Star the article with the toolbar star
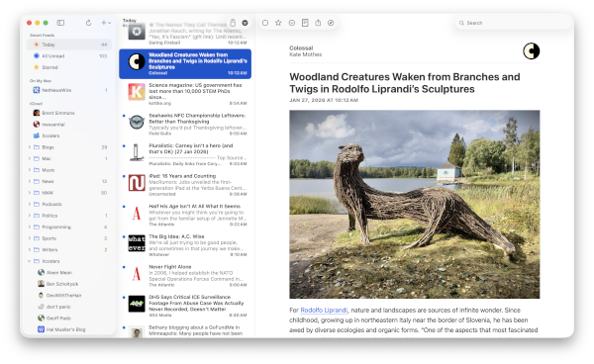 click(x=278, y=23)
